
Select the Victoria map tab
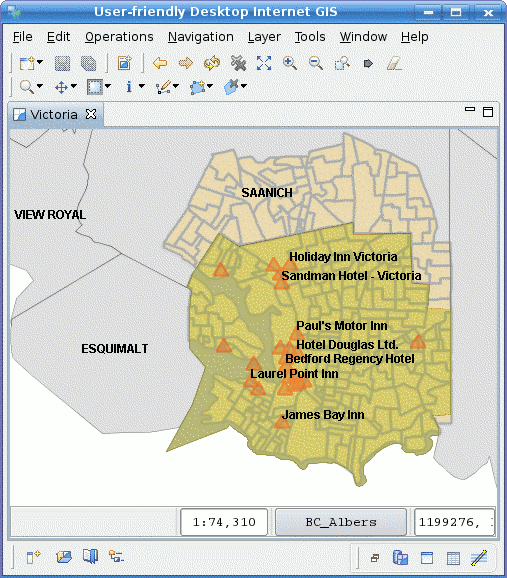pyautogui.click(x=54, y=115)
